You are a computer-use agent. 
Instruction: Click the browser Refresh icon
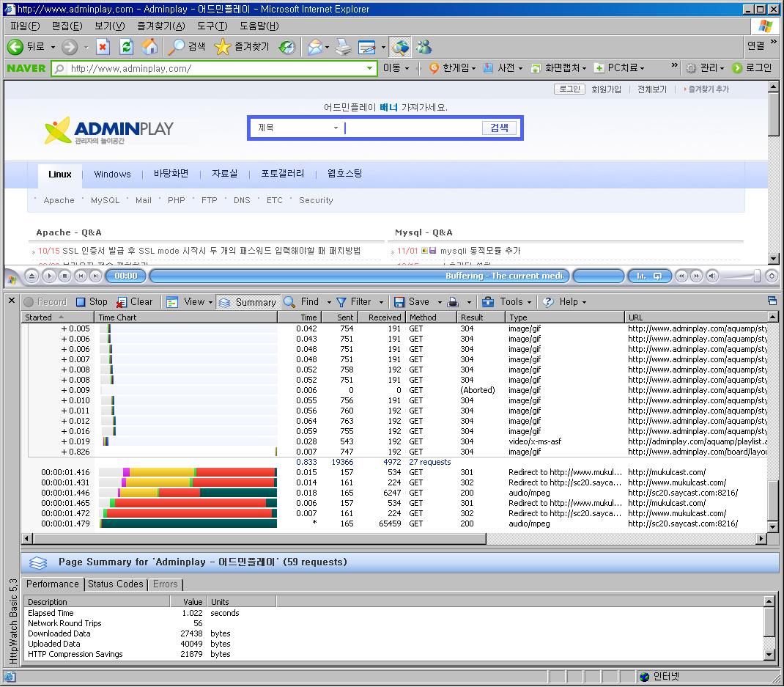click(x=126, y=47)
